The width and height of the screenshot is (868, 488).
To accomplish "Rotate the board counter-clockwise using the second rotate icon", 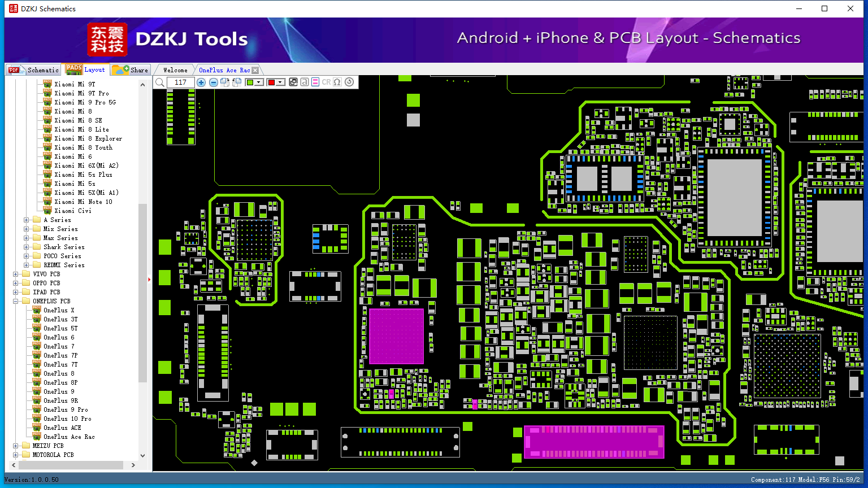I will (x=237, y=82).
